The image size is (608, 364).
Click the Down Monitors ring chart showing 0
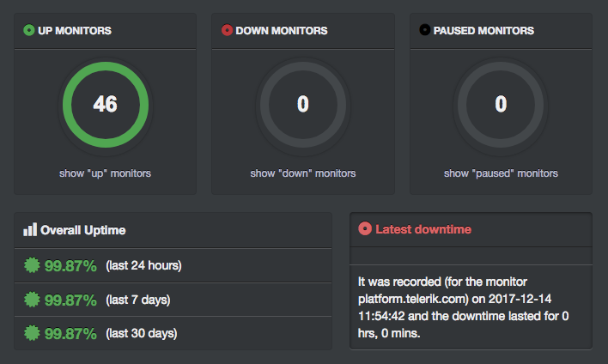303,105
